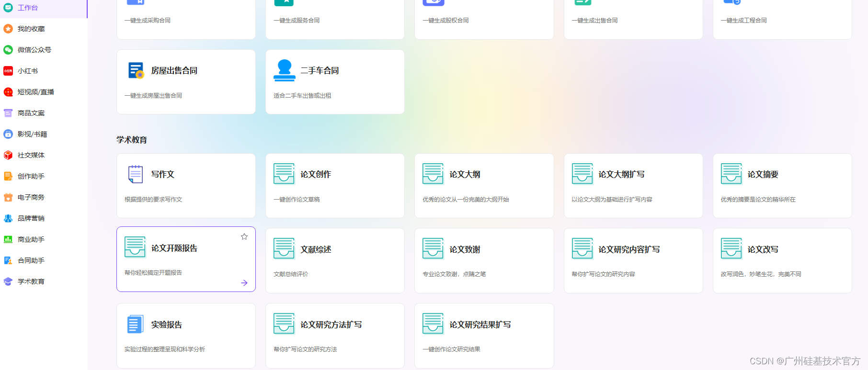The image size is (868, 370).
Task: Click the 电子商务 sidebar icon
Action: point(8,197)
